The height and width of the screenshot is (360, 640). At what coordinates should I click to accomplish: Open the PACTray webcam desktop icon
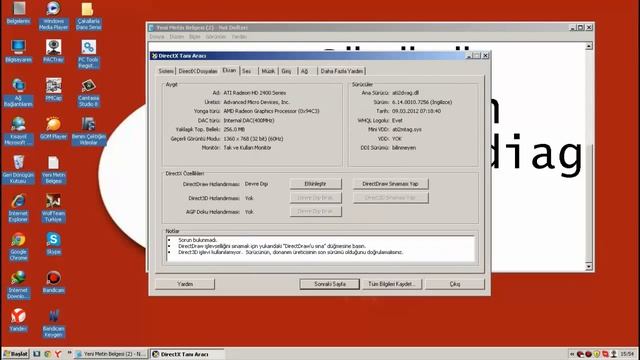pos(53,51)
